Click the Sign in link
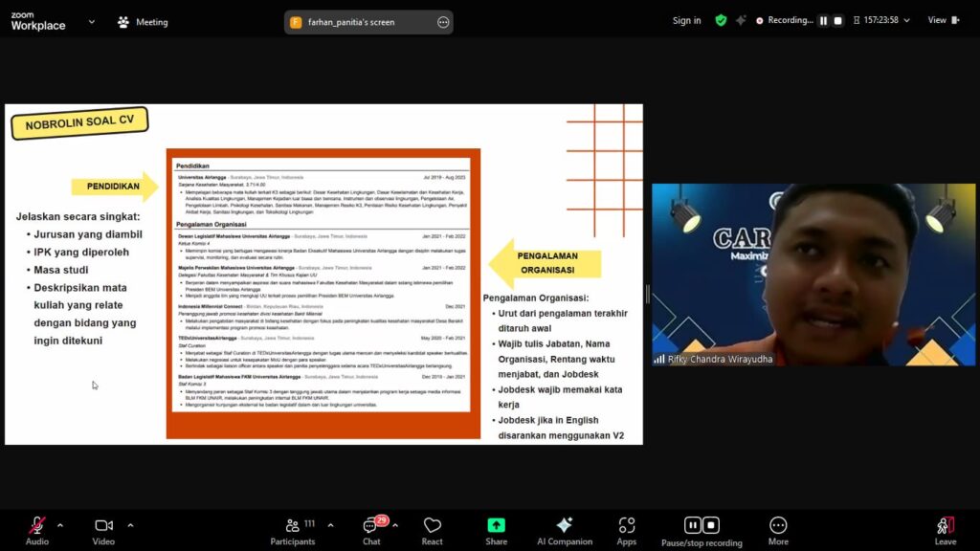The image size is (980, 551). pos(686,20)
